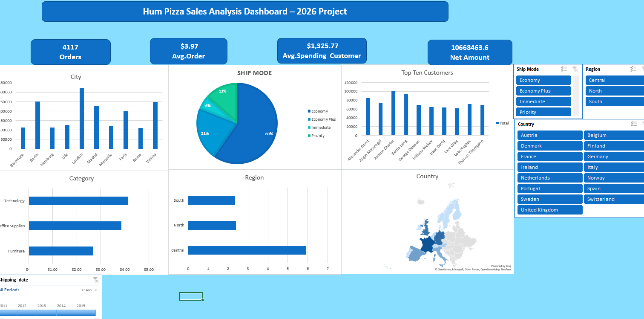Screen dimensions: 644x319
Task: Open the YEARS time-level dropdown
Action: pyautogui.click(x=89, y=290)
